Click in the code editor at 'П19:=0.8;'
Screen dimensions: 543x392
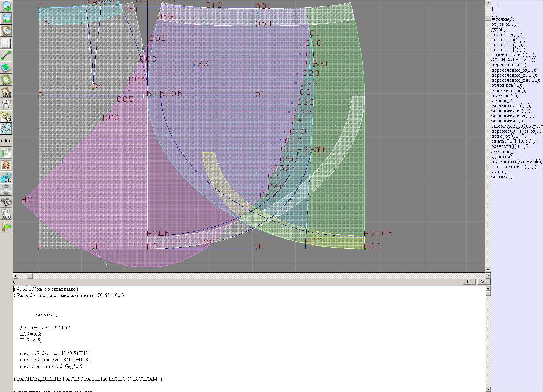pyautogui.click(x=31, y=334)
